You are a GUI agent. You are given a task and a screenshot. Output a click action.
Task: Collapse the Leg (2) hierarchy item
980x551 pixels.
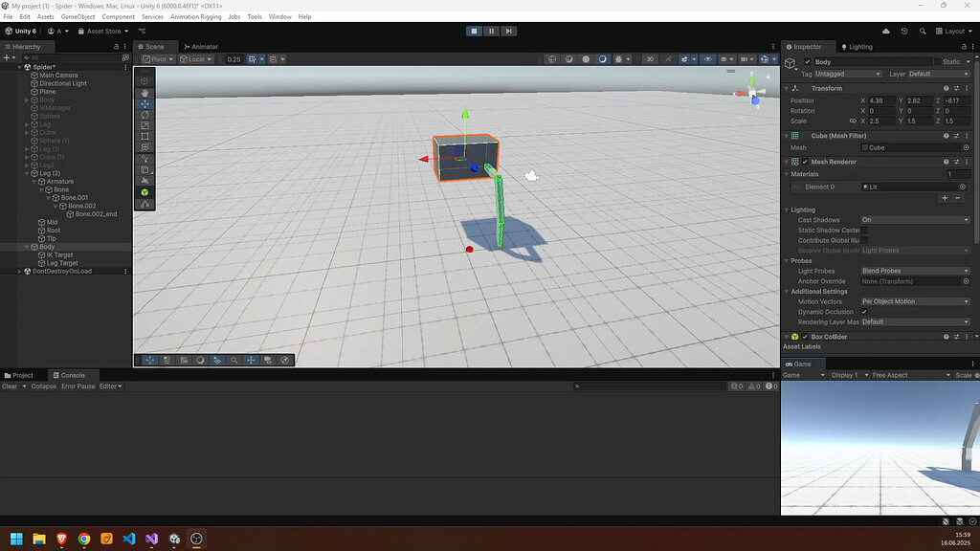click(x=27, y=173)
